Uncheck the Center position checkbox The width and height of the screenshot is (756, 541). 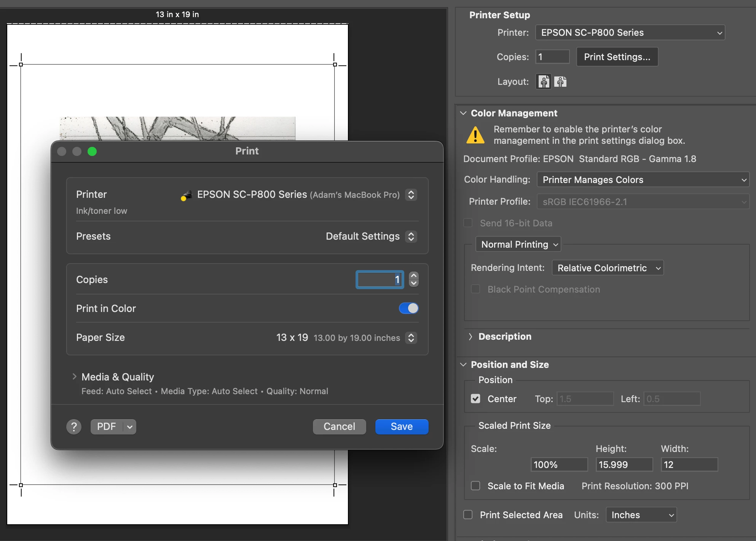click(475, 399)
